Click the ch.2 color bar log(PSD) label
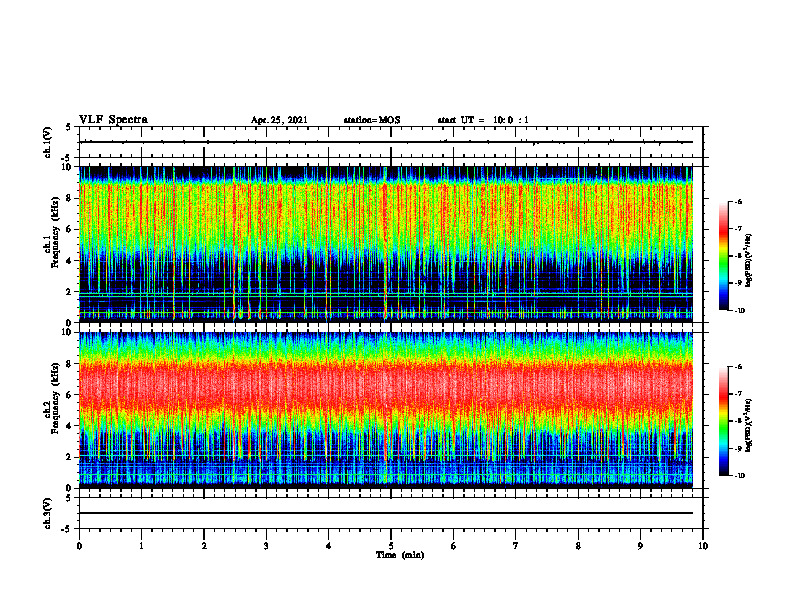The width and height of the screenshot is (792, 612). click(749, 425)
